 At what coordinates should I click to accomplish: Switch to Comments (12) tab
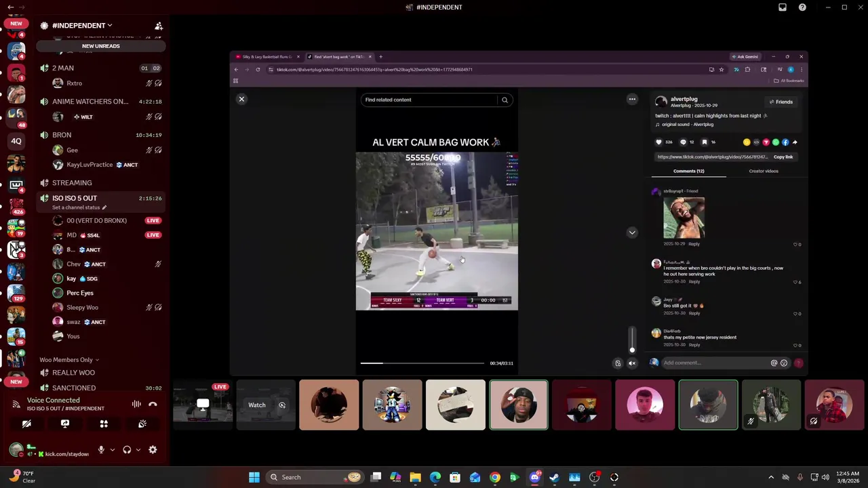pos(688,171)
